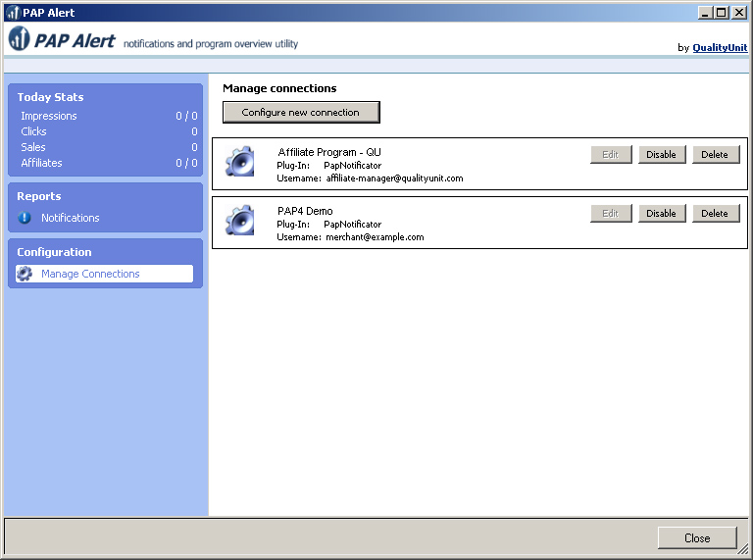Screen dimensions: 753x560
Task: Delete the PAP4 Demo connection
Action: pyautogui.click(x=716, y=213)
